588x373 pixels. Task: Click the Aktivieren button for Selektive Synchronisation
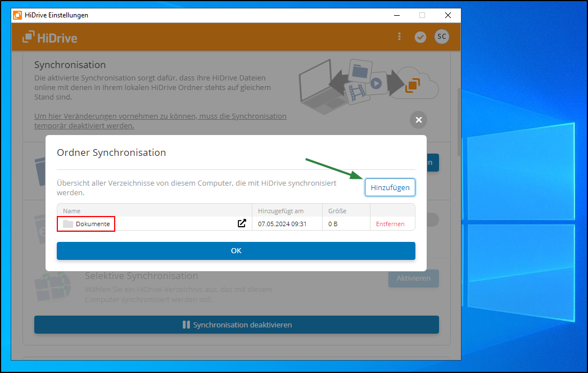(413, 278)
